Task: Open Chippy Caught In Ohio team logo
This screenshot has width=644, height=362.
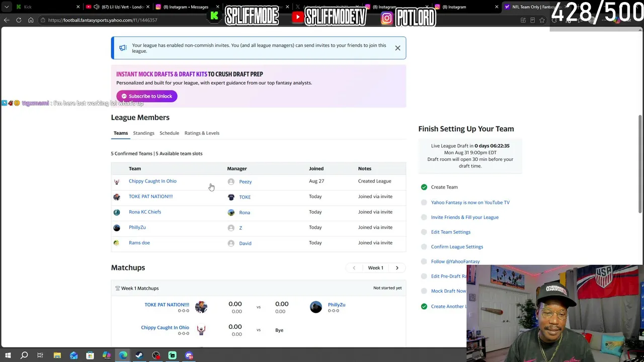Action: click(x=117, y=182)
